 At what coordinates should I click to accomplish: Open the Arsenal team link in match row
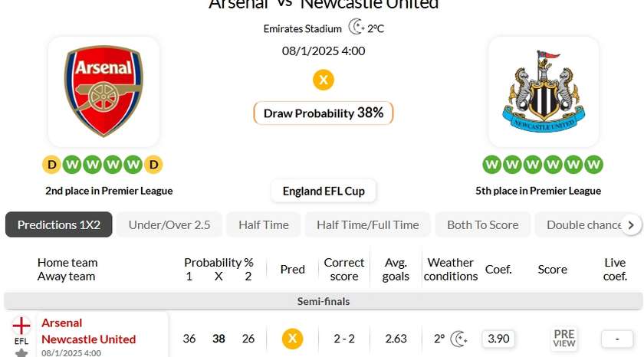click(x=62, y=323)
